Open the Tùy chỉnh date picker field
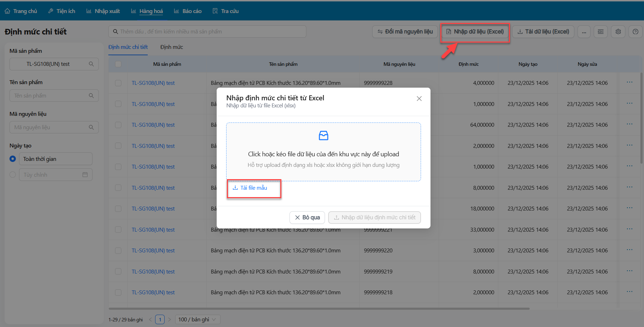This screenshot has height=327, width=644. tap(56, 175)
